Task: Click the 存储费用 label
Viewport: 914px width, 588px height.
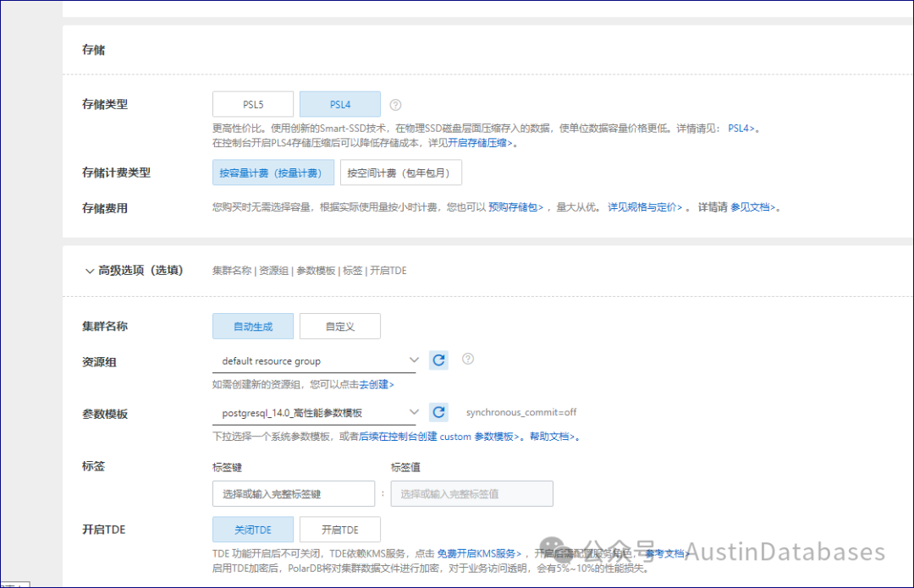Action: [105, 208]
